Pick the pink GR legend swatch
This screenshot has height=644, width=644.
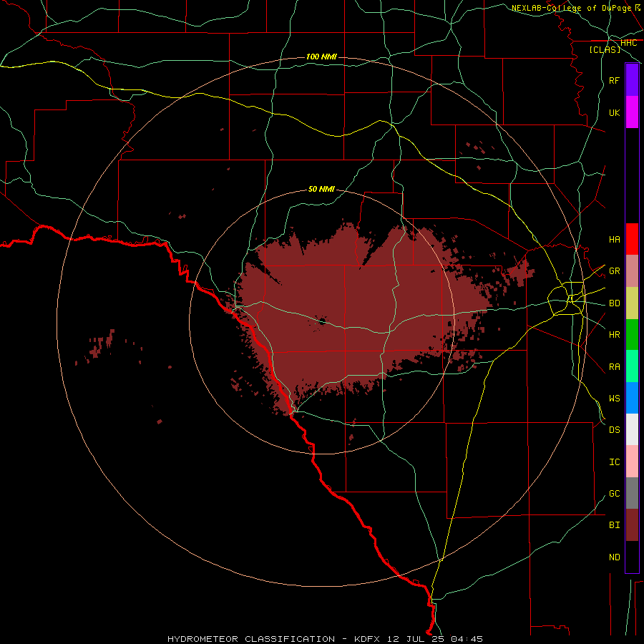pos(632,271)
